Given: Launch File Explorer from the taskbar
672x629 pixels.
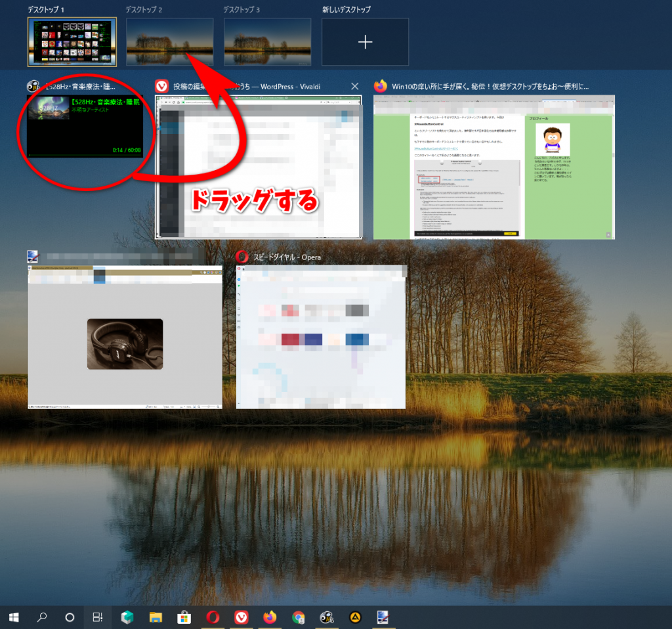Looking at the screenshot, I should point(156,617).
